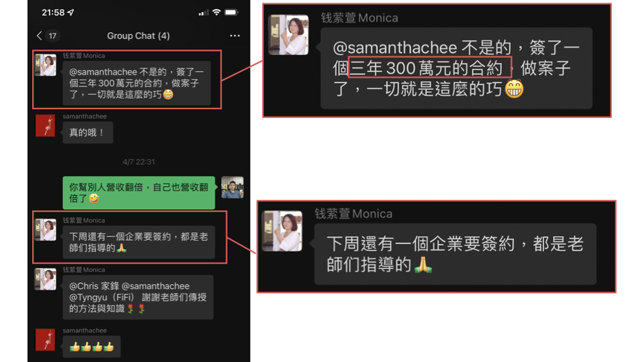644x362 pixels.
Task: Tap the cellular signal bars icon
Action: pyautogui.click(x=203, y=13)
